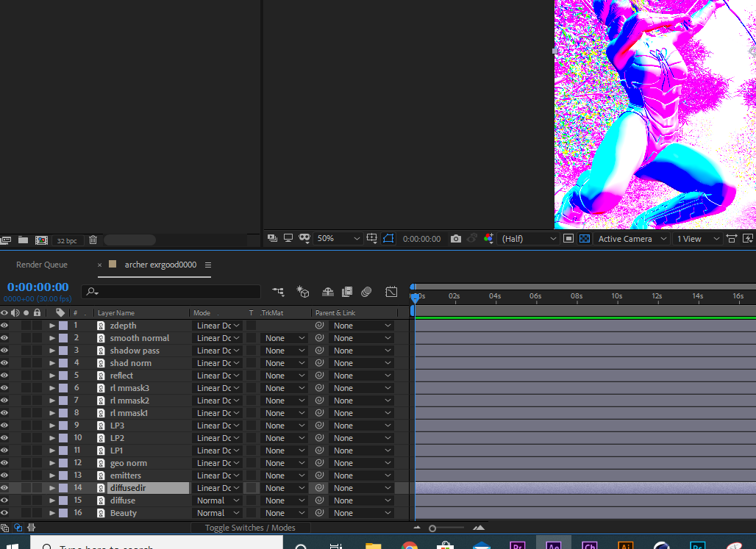Viewport: 756px width, 549px height.
Task: Click the timeline layer search field
Action: [x=171, y=292]
